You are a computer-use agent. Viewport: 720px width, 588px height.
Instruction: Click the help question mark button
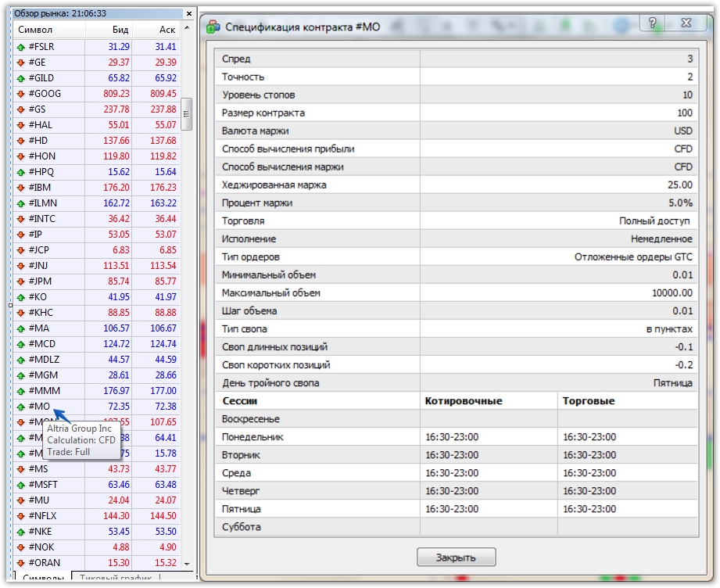point(653,23)
